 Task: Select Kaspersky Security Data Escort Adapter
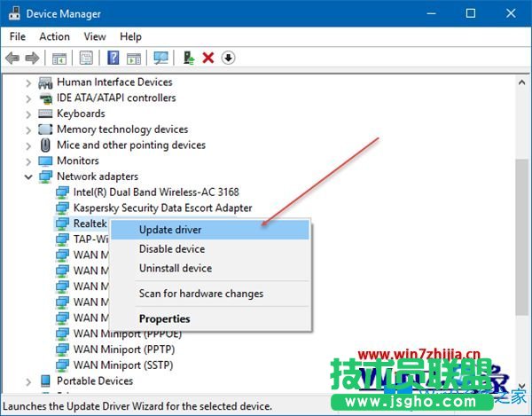[x=162, y=208]
